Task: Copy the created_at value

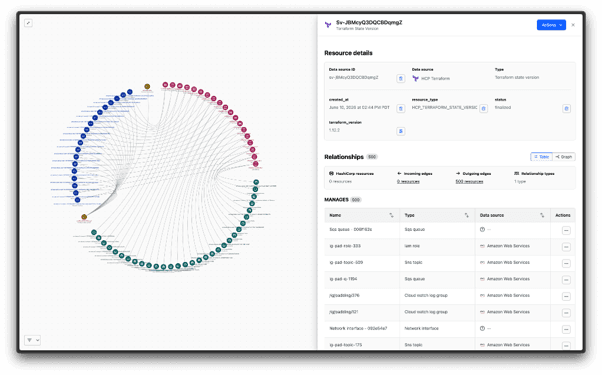Action: pos(400,108)
